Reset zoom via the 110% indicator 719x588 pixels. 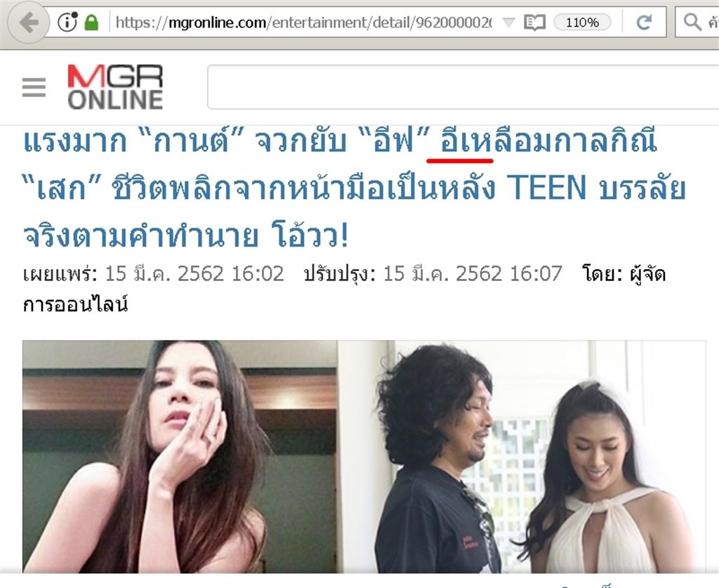pos(582,22)
